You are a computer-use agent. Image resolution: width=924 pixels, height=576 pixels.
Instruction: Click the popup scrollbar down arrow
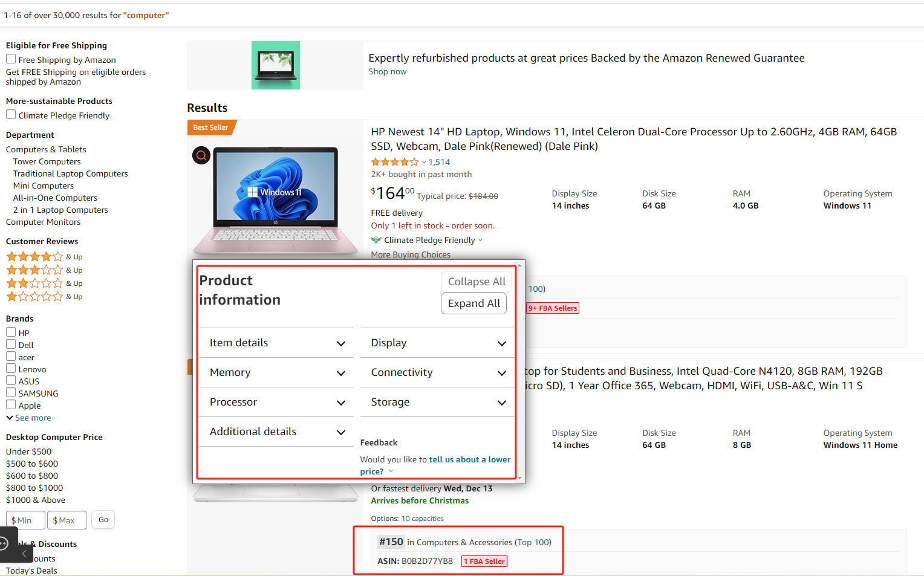(519, 478)
